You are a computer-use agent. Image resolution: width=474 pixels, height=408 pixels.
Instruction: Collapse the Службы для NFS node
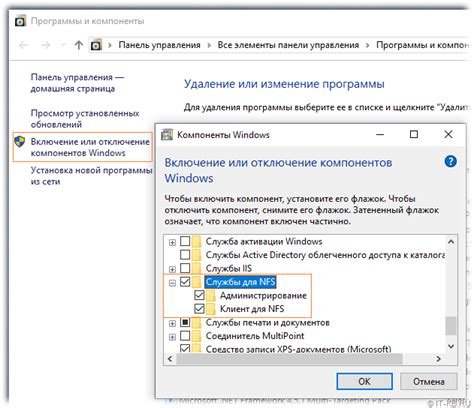(172, 283)
